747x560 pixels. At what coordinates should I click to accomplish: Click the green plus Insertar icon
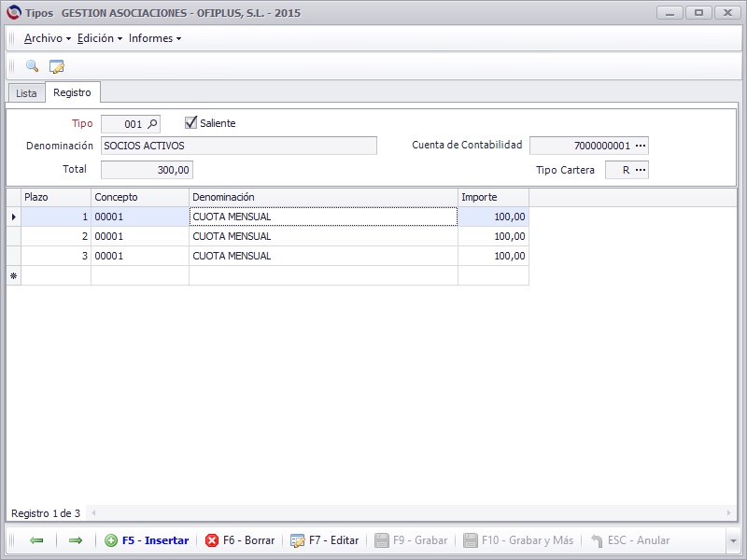[110, 540]
